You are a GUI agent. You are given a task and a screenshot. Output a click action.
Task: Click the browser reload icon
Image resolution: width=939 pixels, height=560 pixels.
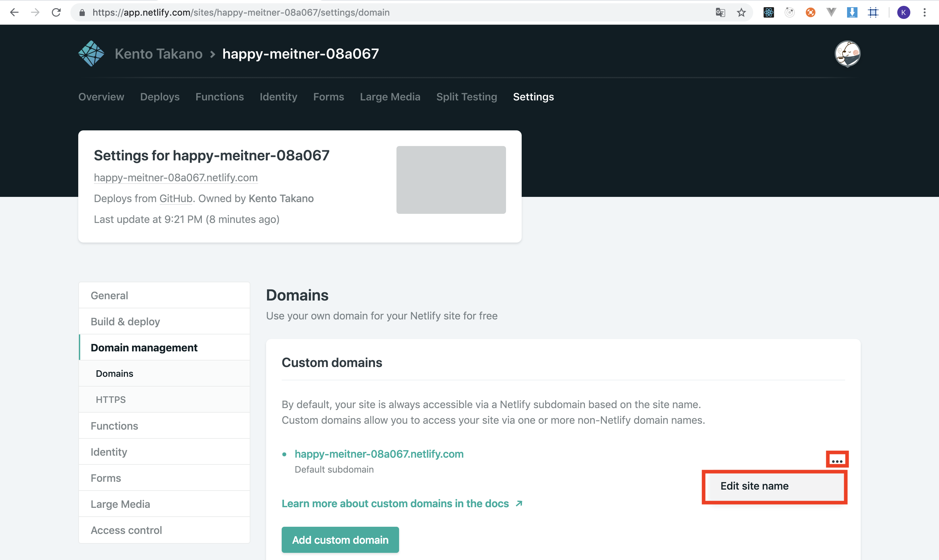[x=56, y=12]
